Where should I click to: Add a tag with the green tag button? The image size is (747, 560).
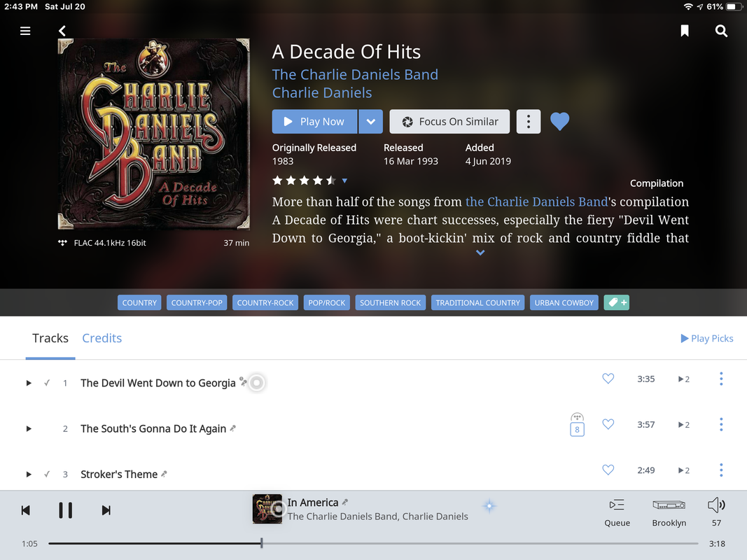pyautogui.click(x=617, y=303)
